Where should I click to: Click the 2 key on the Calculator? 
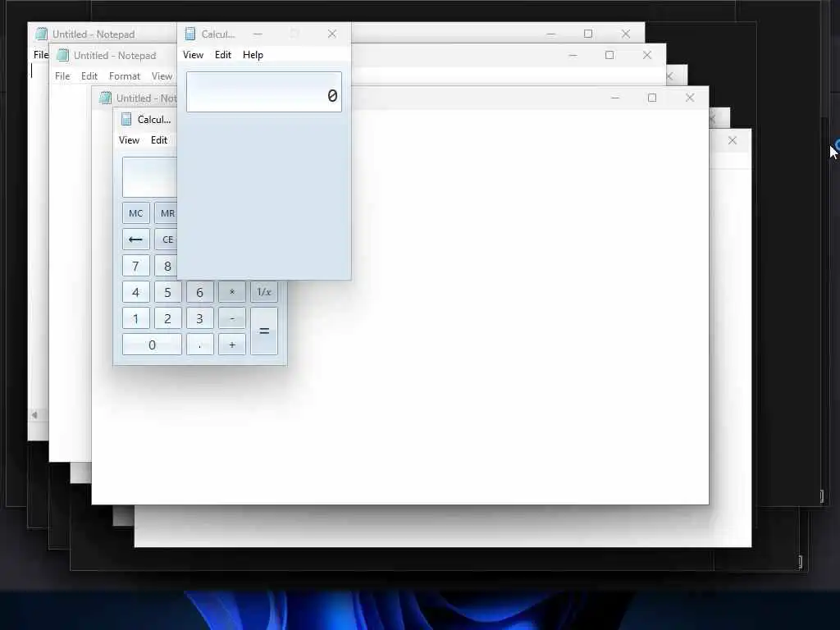click(167, 318)
